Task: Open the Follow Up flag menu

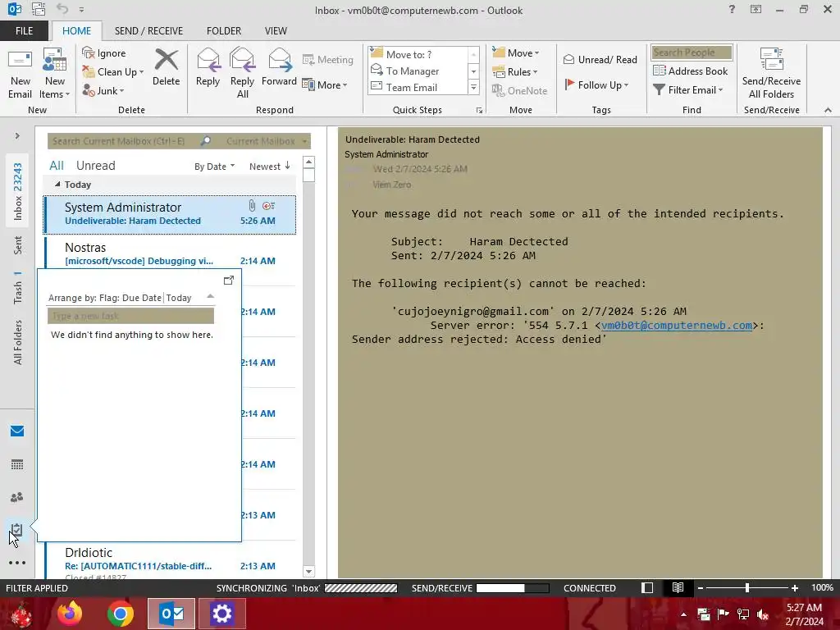Action: point(596,84)
